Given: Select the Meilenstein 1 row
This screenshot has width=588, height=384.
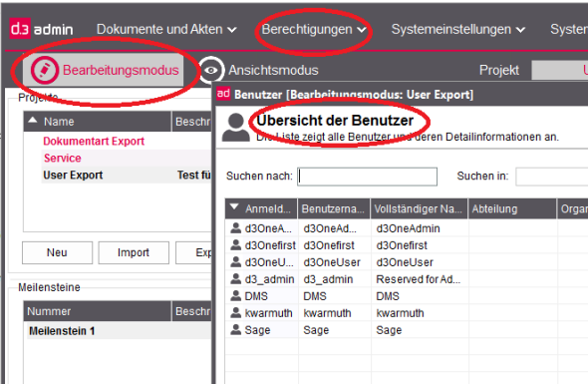Looking at the screenshot, I should pyautogui.click(x=120, y=331).
